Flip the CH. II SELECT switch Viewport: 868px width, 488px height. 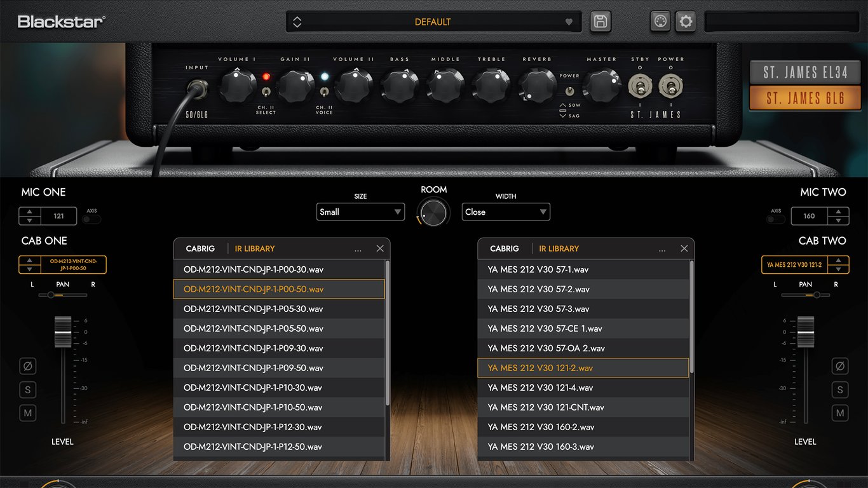click(266, 92)
